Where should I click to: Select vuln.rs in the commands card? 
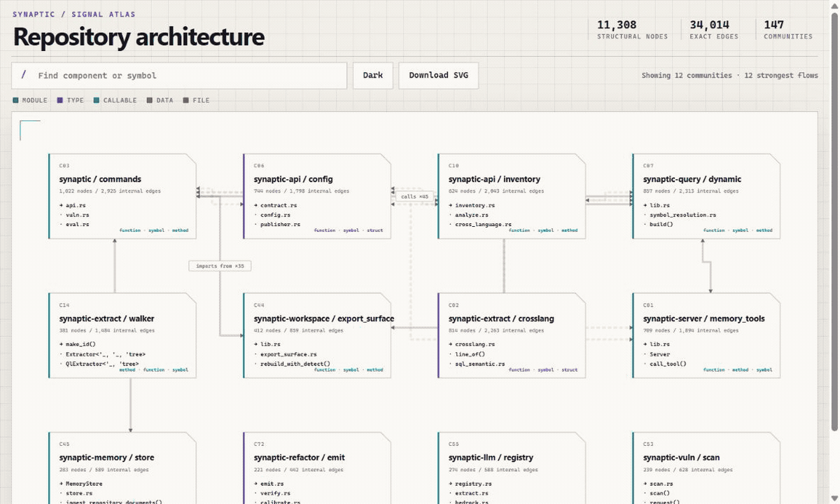pyautogui.click(x=78, y=215)
